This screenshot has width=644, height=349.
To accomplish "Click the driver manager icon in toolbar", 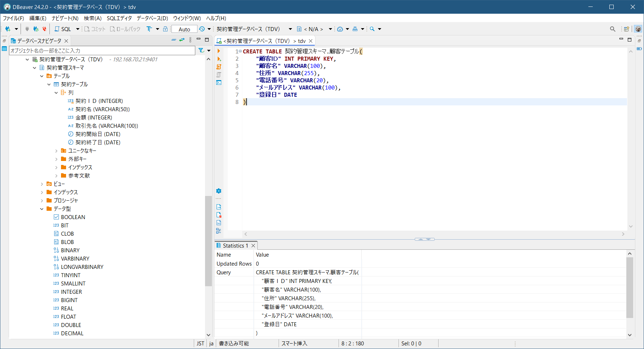I will coord(355,29).
